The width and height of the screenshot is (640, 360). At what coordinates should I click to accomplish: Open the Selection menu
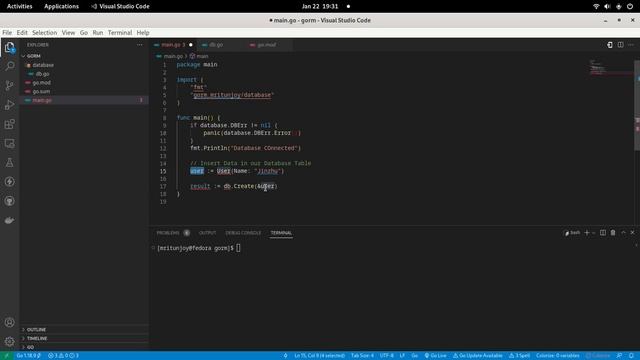point(44,33)
